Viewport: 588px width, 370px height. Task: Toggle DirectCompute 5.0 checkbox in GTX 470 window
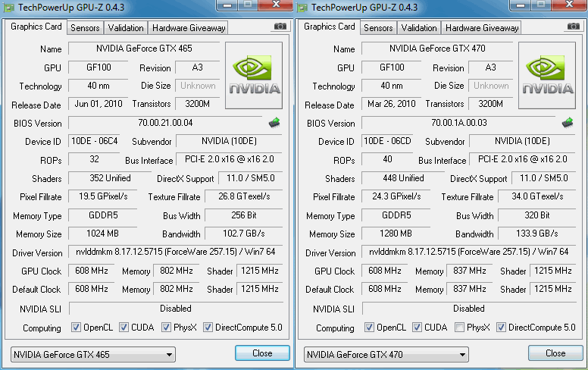pos(501,328)
